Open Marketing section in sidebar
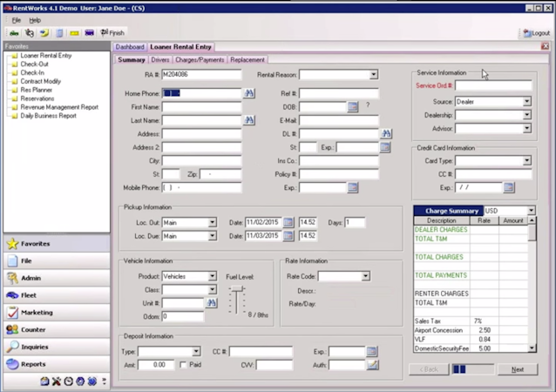This screenshot has width=556, height=392. 57,312
